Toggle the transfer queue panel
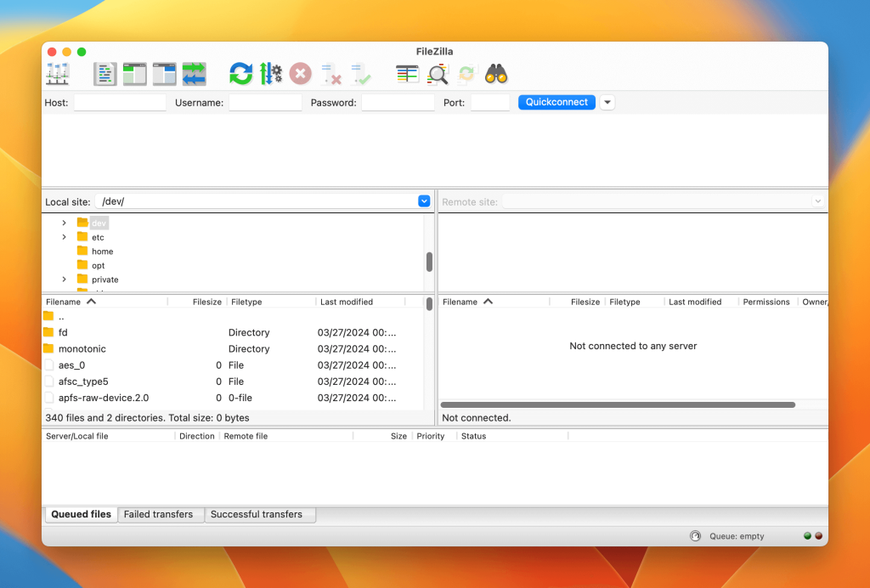The width and height of the screenshot is (870, 588). [194, 73]
